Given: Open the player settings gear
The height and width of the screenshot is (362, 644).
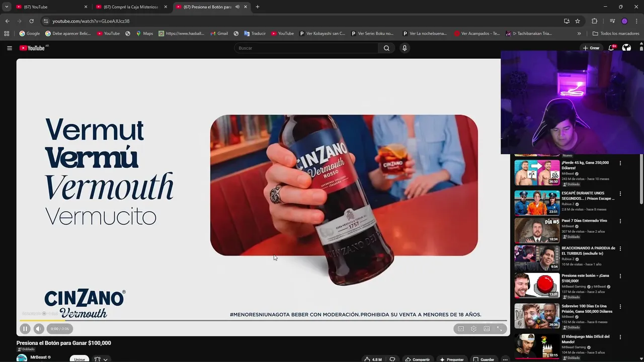Looking at the screenshot, I should click(473, 329).
